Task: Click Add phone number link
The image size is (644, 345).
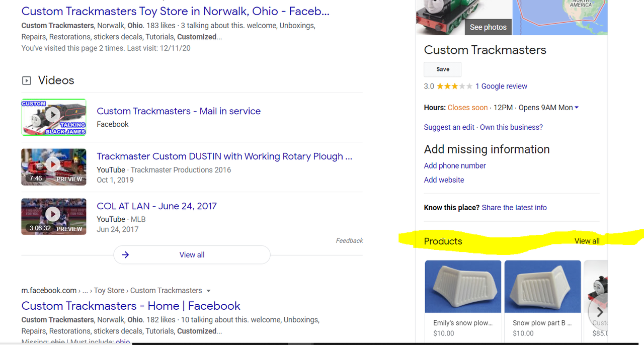Action: coord(455,165)
